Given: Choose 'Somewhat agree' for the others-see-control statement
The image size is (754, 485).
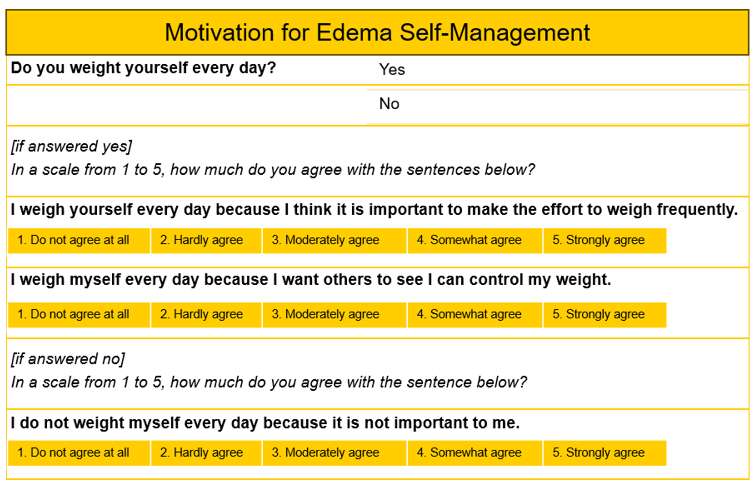Looking at the screenshot, I should pyautogui.click(x=475, y=315).
